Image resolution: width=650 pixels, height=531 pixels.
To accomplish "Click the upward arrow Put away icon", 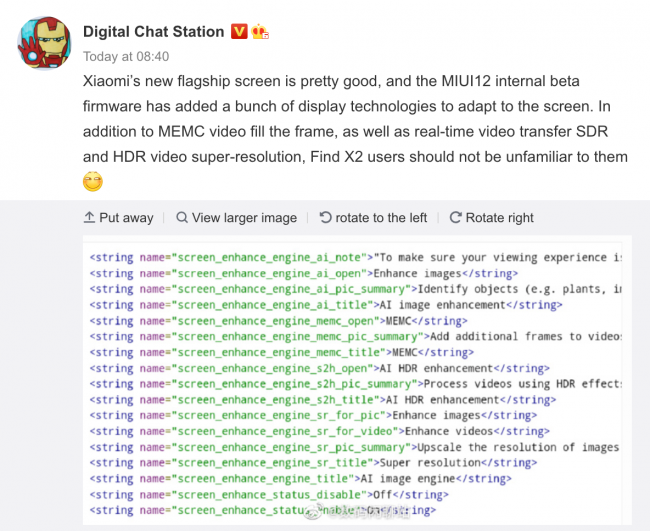I will tap(89, 218).
